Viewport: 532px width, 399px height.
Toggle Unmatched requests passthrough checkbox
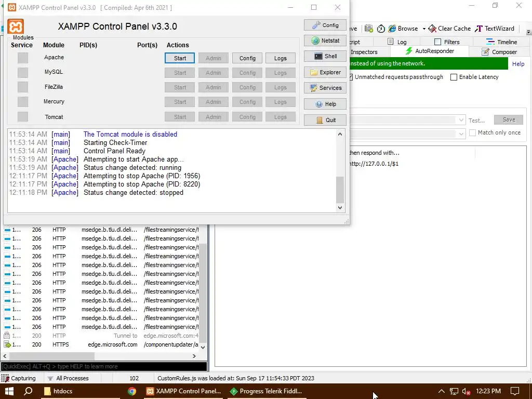pyautogui.click(x=351, y=77)
